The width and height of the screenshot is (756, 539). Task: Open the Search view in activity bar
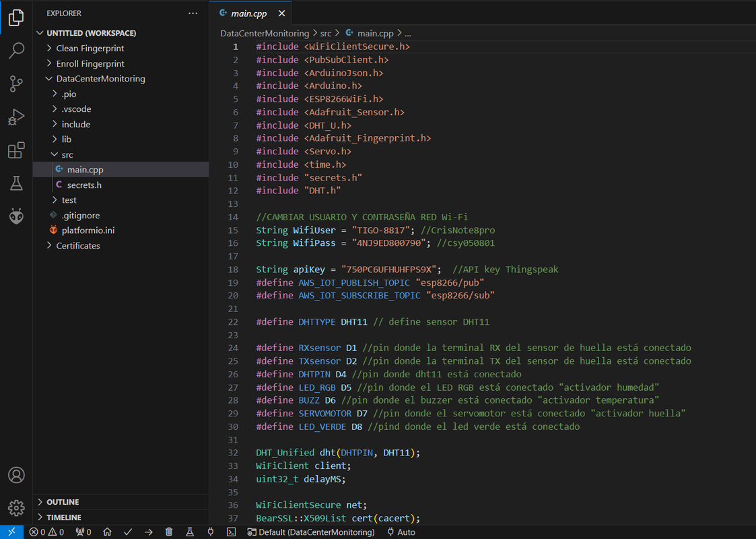(x=16, y=51)
